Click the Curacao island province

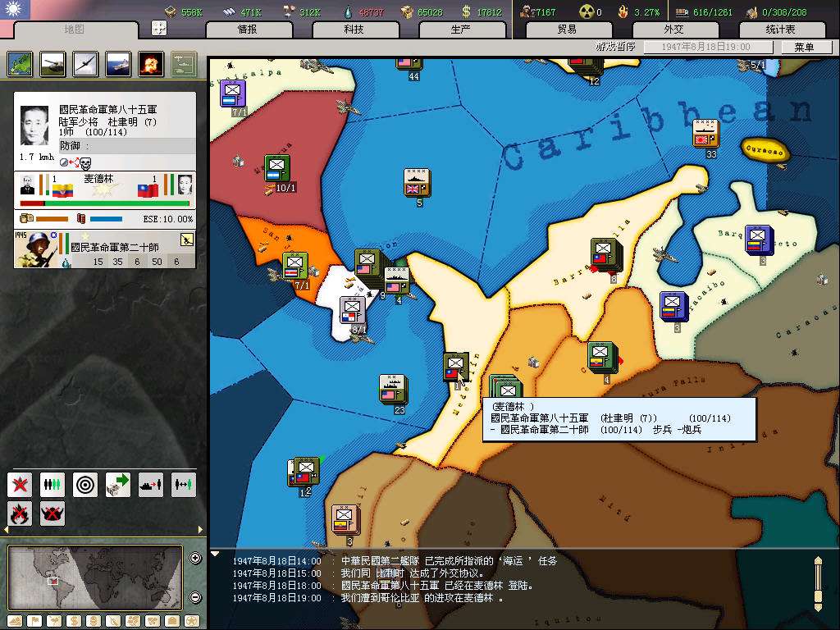point(765,151)
